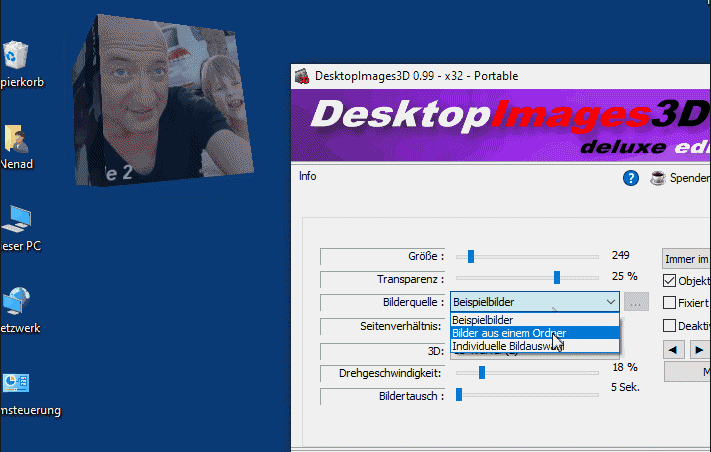The width and height of the screenshot is (711, 452).
Task: Select the Nenad user folder icon
Action: pyautogui.click(x=16, y=139)
